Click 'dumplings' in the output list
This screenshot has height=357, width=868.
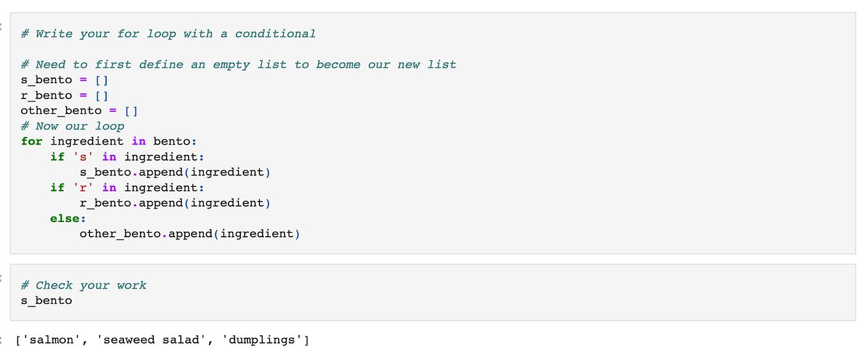click(262, 340)
